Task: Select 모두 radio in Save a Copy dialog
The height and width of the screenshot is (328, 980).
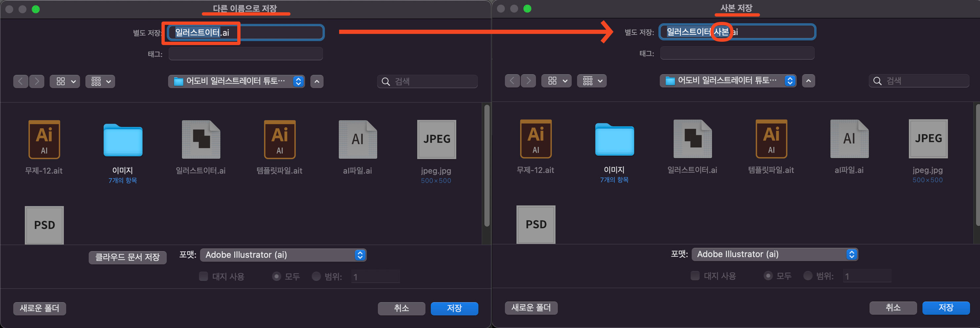Action: point(768,275)
